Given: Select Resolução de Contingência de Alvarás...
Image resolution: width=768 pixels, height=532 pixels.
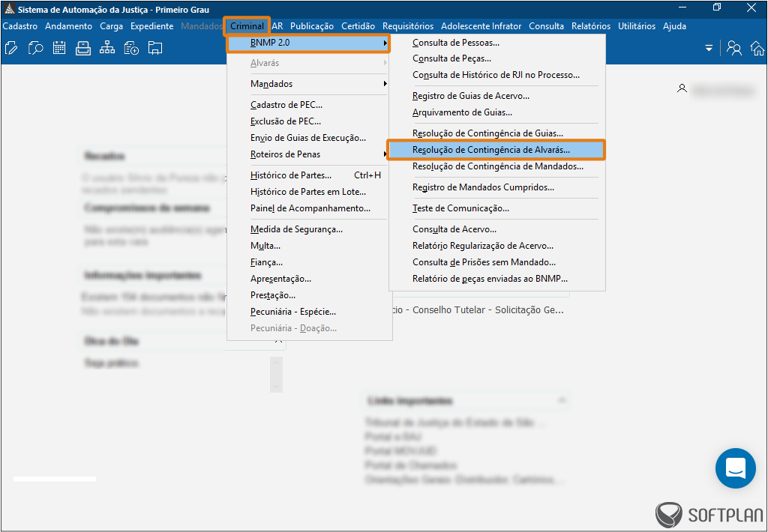Looking at the screenshot, I should click(x=496, y=150).
